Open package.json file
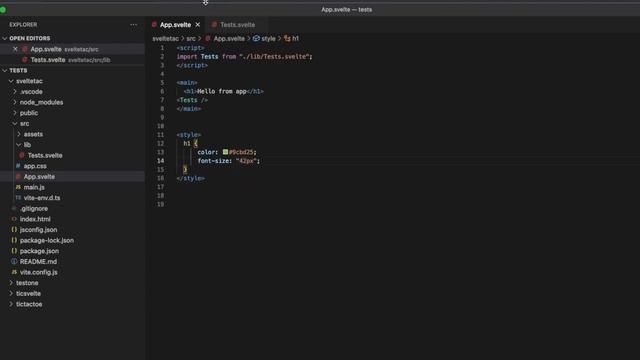Image resolution: width=640 pixels, height=360 pixels. [x=39, y=251]
